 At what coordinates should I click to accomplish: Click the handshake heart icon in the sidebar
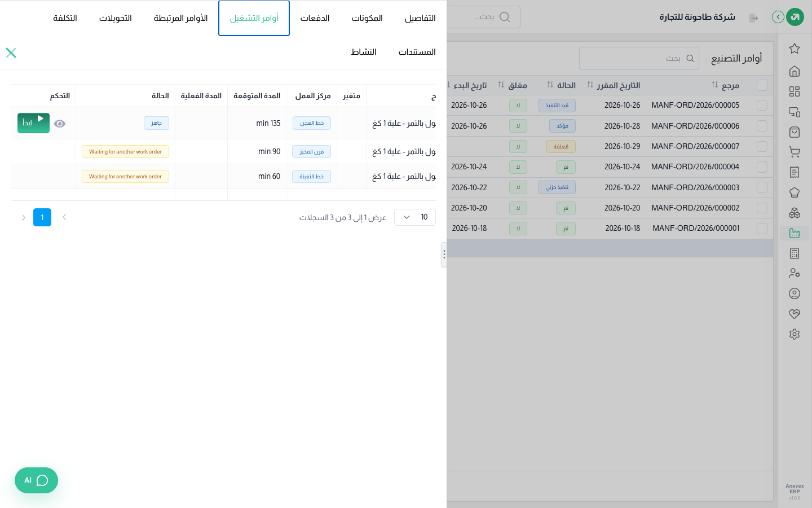pos(795,314)
